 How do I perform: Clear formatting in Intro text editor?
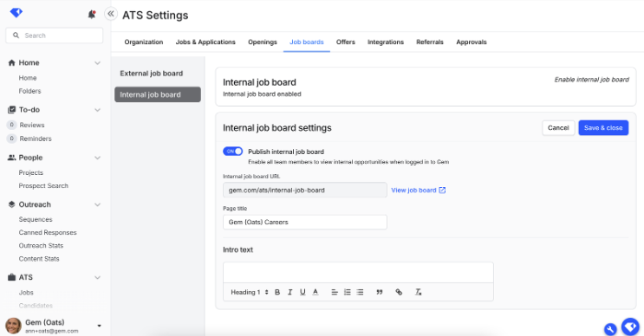pos(418,292)
